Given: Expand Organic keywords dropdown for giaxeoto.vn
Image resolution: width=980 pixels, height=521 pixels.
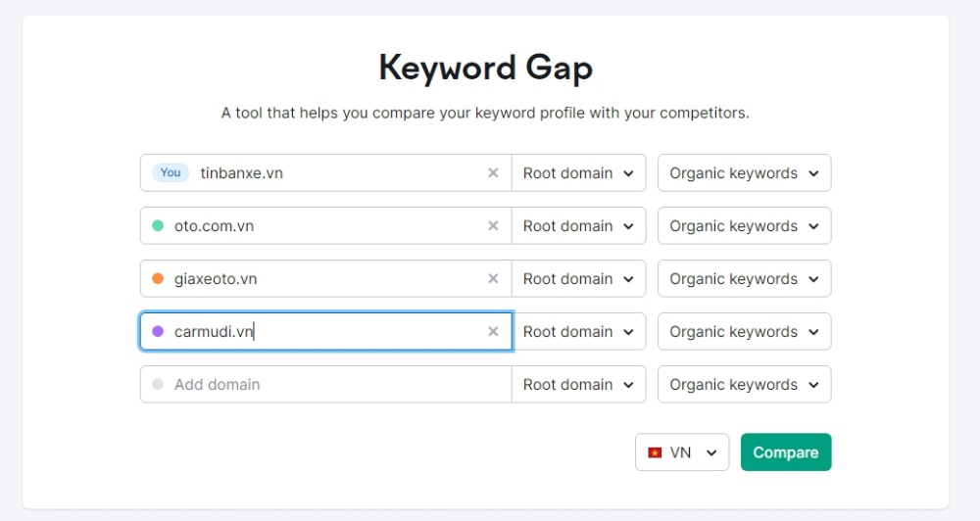Looking at the screenshot, I should (x=744, y=279).
